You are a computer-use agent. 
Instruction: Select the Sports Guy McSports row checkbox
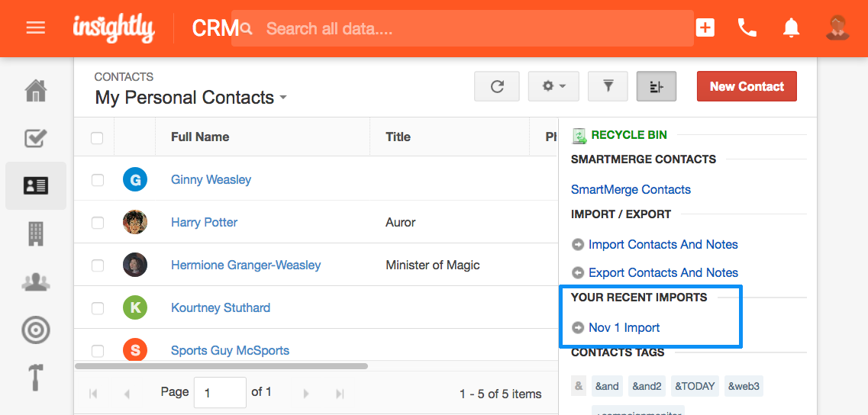point(98,351)
